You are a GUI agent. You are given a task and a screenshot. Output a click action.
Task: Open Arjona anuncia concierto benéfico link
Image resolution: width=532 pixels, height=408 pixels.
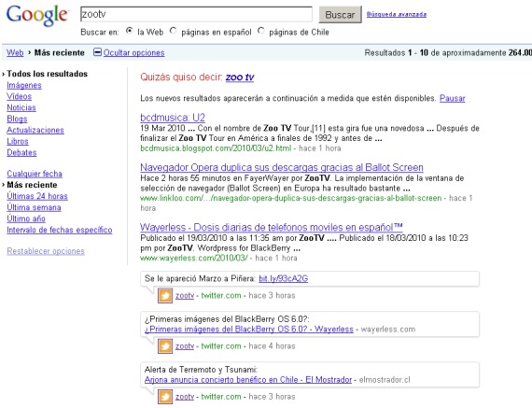click(248, 379)
